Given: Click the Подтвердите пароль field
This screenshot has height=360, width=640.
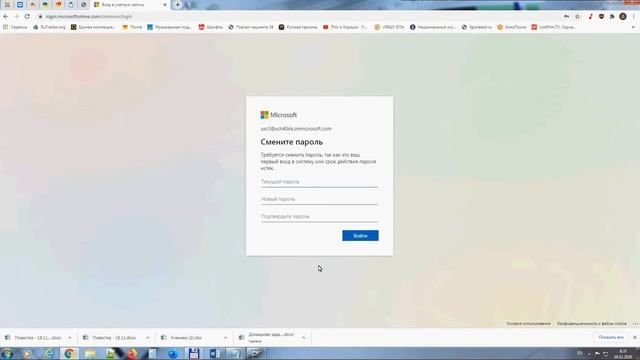Looking at the screenshot, I should [319, 217].
